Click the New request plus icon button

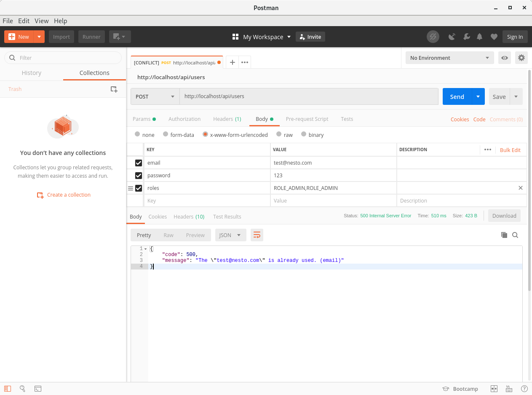click(19, 37)
